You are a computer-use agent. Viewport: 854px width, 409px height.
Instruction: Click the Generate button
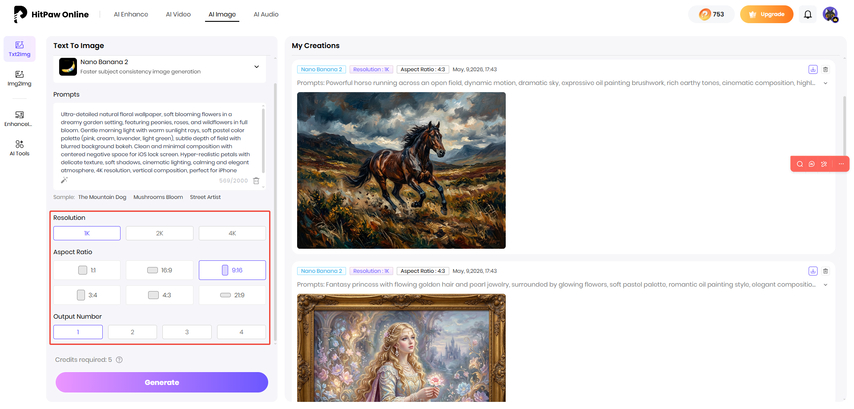[162, 382]
